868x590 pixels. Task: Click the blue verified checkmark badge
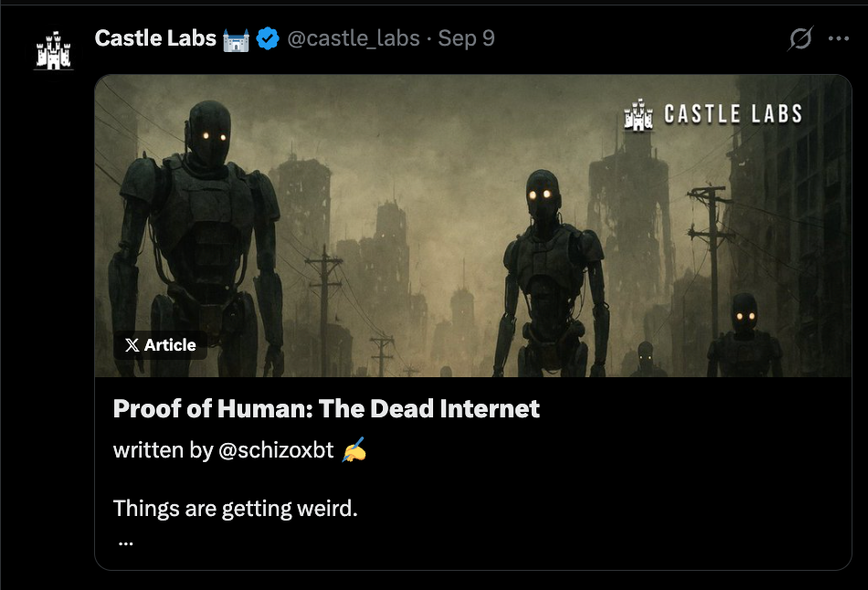(x=268, y=38)
